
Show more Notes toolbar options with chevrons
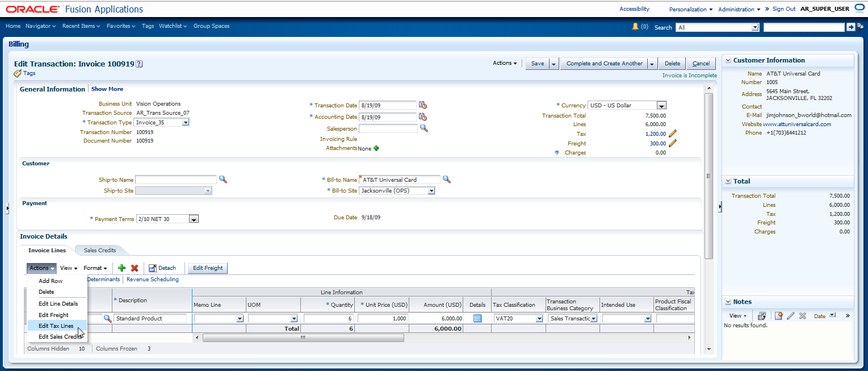[x=848, y=316]
